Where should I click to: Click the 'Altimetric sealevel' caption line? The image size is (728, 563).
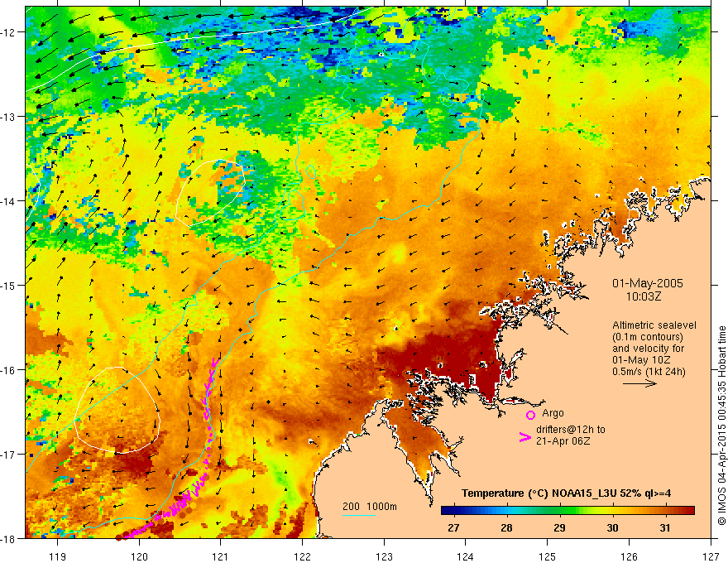tap(654, 325)
